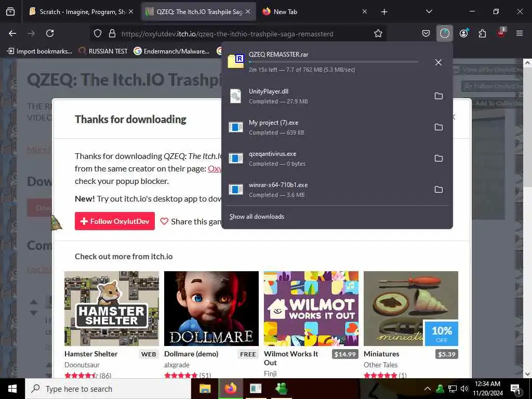This screenshot has height=399, width=532.
Task: List all tabs dropdown arrow
Action: click(x=429, y=11)
